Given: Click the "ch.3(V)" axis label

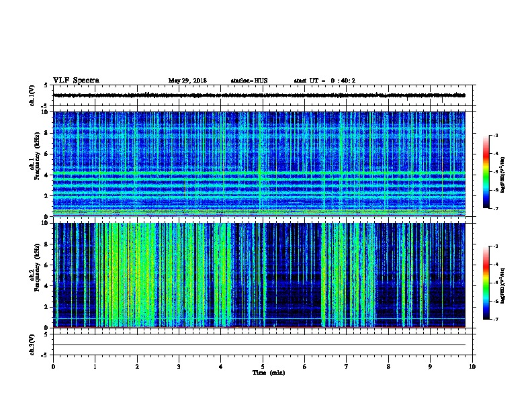Looking at the screenshot, I should 32,345.
